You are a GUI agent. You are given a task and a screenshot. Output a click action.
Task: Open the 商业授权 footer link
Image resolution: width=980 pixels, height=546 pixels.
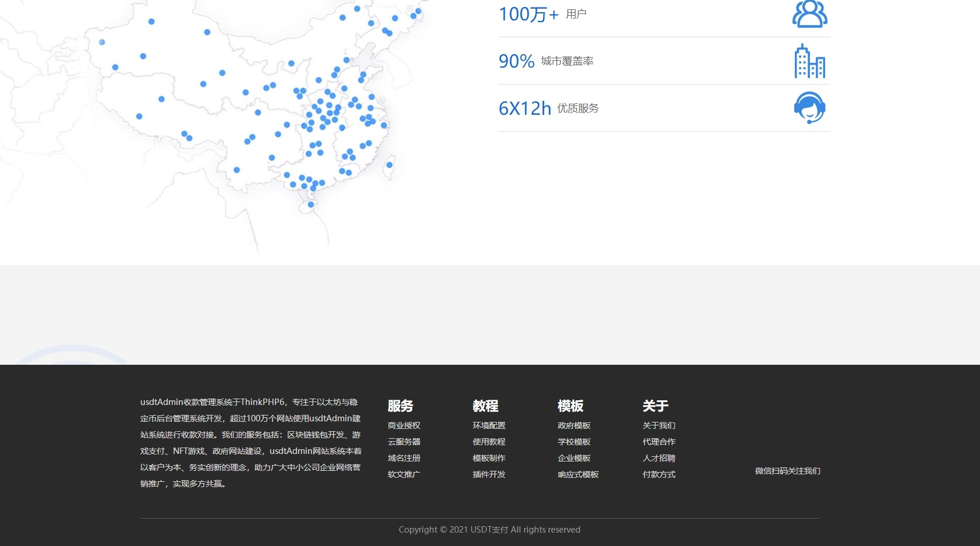[404, 425]
